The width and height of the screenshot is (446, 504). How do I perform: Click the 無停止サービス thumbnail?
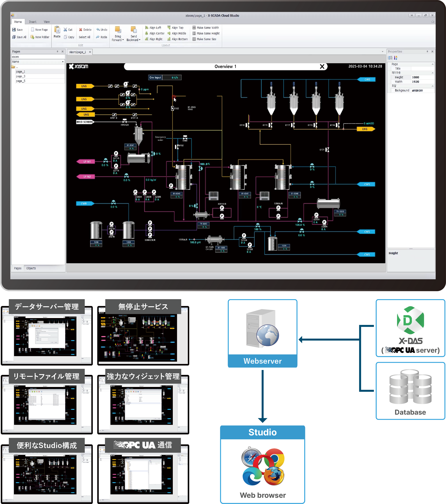click(143, 332)
